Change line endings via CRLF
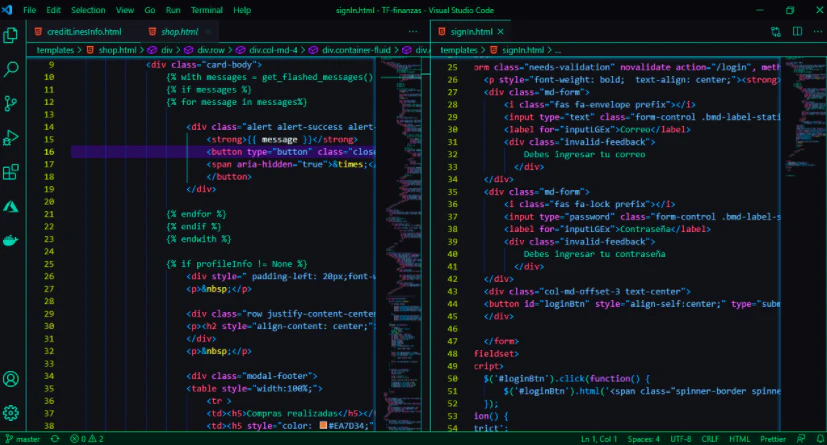This screenshot has height=445, width=827. coord(710,439)
